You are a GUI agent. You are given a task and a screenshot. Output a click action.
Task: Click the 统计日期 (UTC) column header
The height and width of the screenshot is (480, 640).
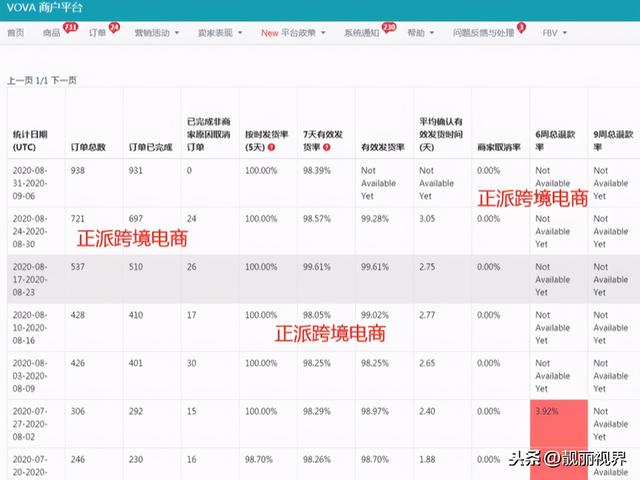point(35,140)
